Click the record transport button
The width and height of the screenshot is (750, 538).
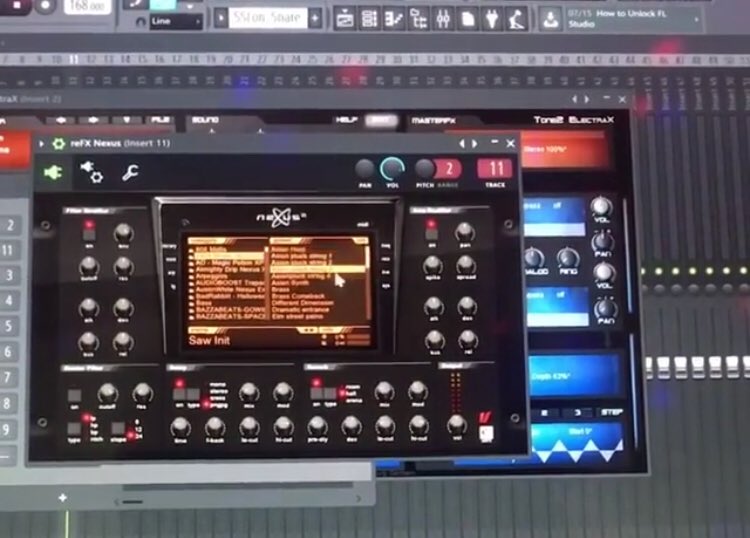click(45, 6)
